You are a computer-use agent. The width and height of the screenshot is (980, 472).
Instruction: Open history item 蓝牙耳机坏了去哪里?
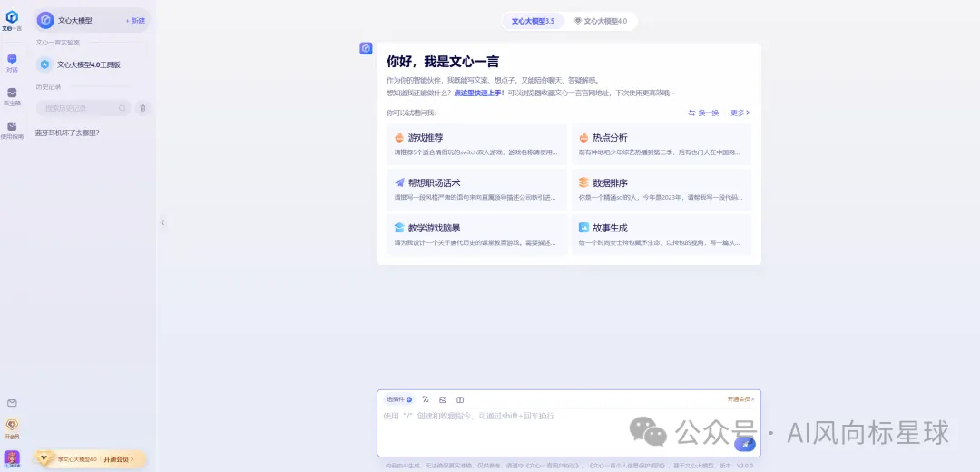pyautogui.click(x=67, y=133)
